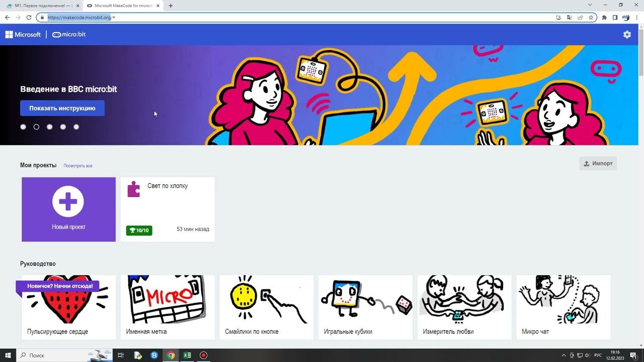Close the Microsoft MakeCode tab
The height and width of the screenshot is (362, 644).
(x=158, y=6)
